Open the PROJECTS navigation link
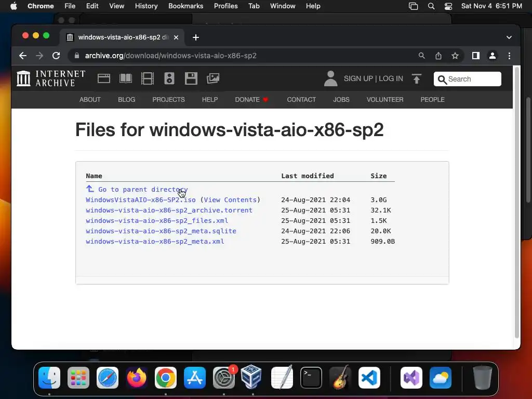The image size is (532, 399). point(169,99)
